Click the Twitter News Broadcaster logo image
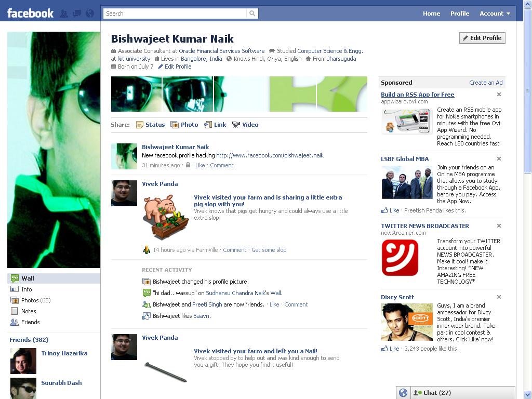532x399 pixels. tap(400, 258)
